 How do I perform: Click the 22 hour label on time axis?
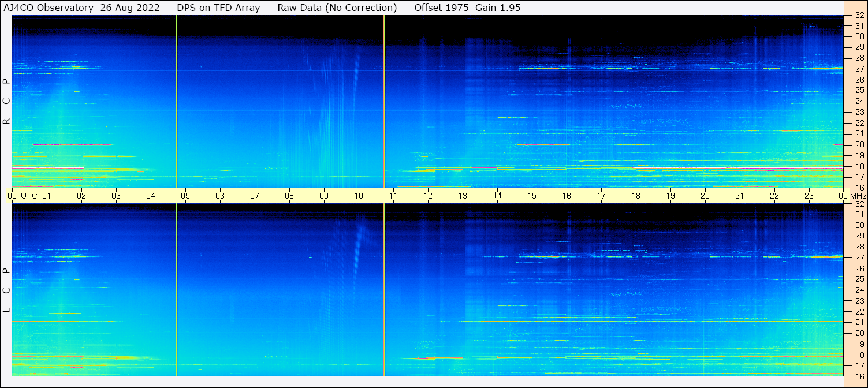(774, 196)
